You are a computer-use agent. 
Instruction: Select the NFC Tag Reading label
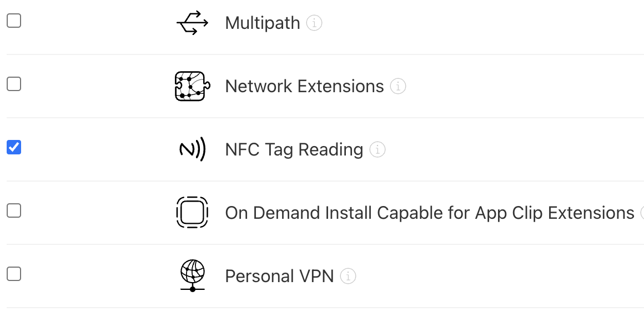[x=294, y=149]
